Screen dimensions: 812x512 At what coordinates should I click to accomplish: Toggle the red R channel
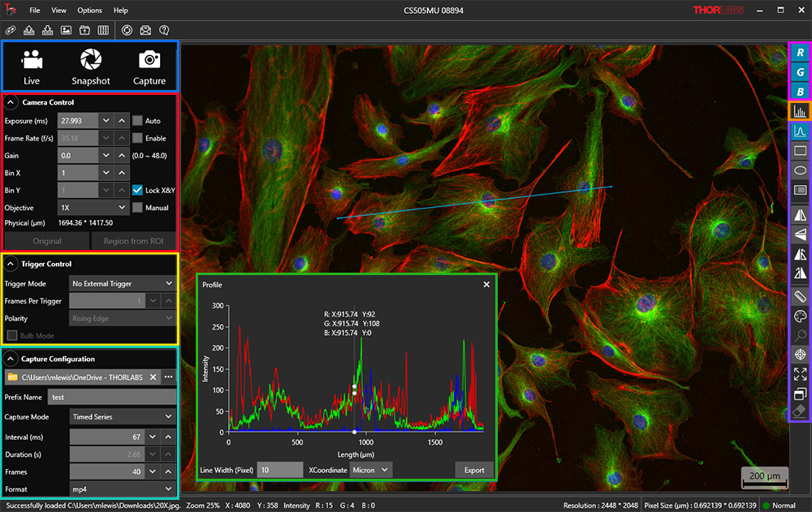800,53
